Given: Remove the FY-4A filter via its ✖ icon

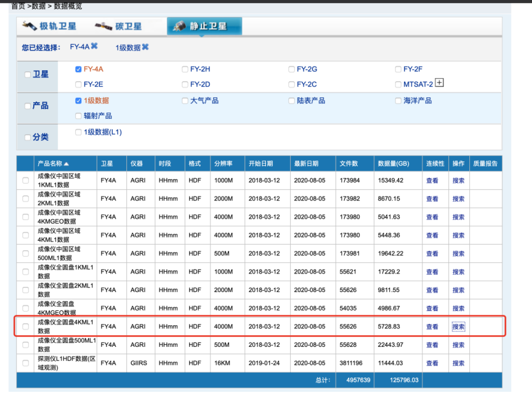Looking at the screenshot, I should (94, 46).
